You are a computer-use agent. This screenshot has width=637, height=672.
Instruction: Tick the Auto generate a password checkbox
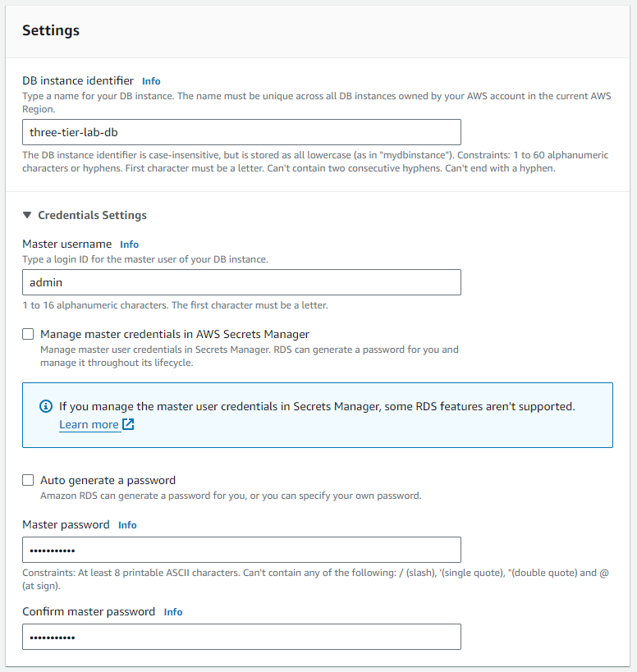click(x=29, y=480)
